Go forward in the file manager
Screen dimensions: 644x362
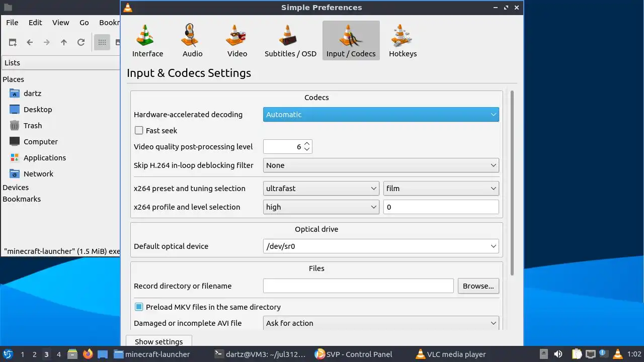click(x=47, y=42)
